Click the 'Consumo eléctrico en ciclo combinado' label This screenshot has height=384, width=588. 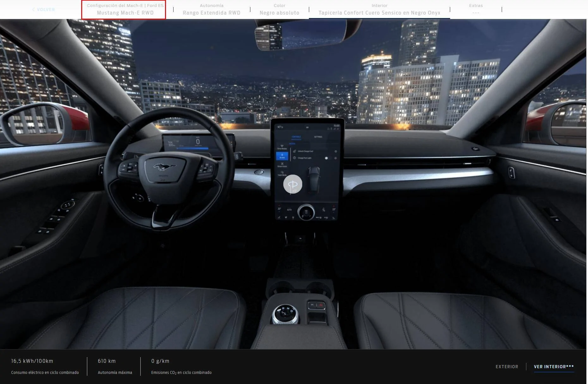45,372
